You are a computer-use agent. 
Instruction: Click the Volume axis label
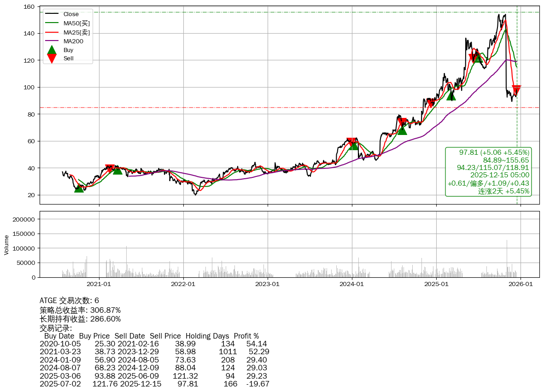(6, 245)
